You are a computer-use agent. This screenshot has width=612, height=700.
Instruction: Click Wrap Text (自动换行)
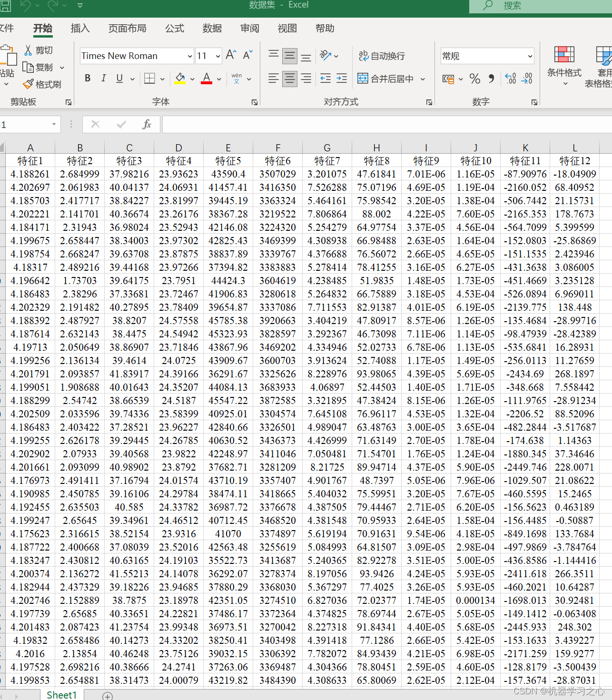click(382, 56)
